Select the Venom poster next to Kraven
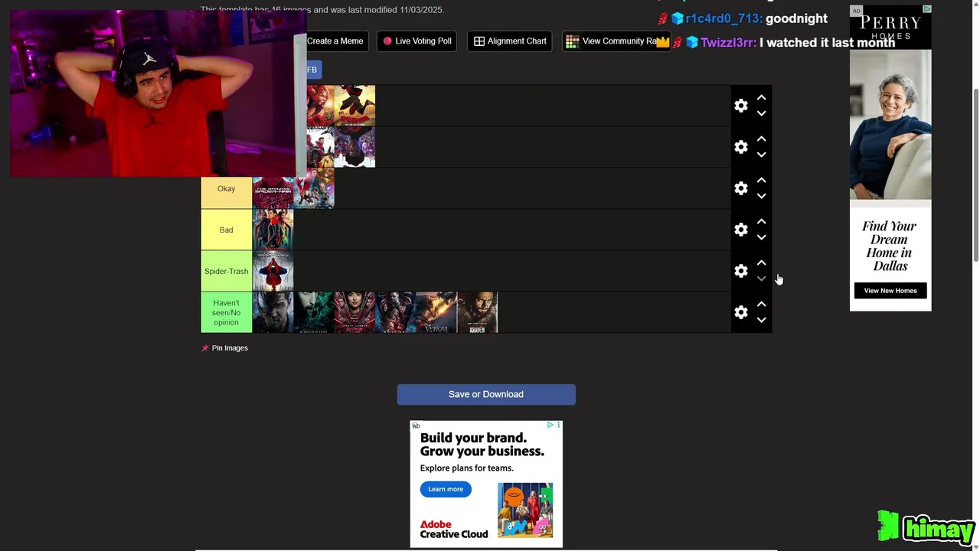 pos(436,312)
